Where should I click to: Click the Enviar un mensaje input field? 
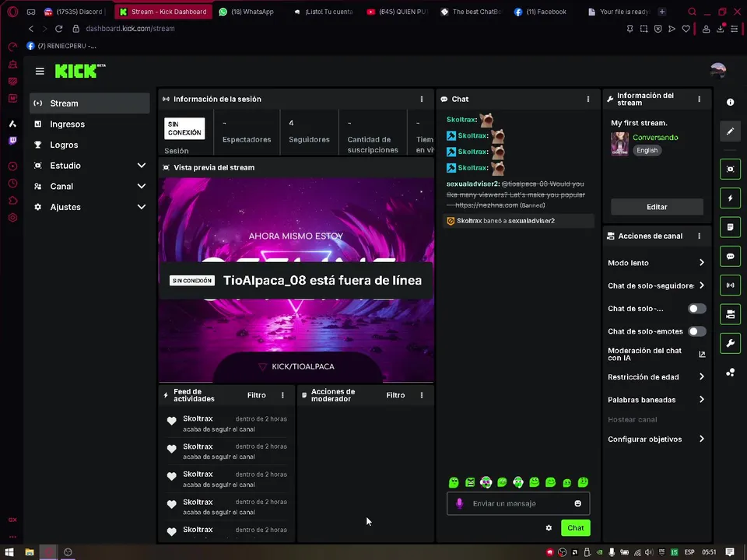tap(518, 503)
